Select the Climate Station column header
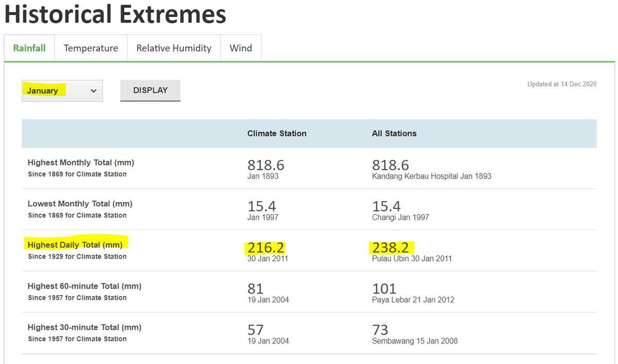This screenshot has height=364, width=618. [x=277, y=133]
